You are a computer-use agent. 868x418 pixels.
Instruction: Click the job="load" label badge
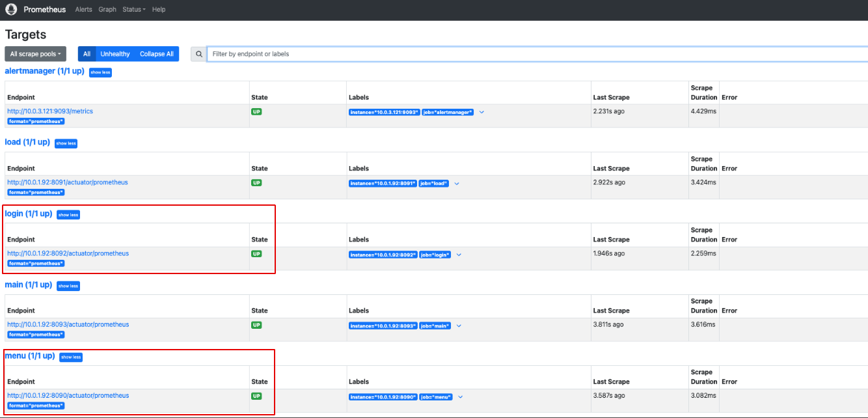coord(434,184)
